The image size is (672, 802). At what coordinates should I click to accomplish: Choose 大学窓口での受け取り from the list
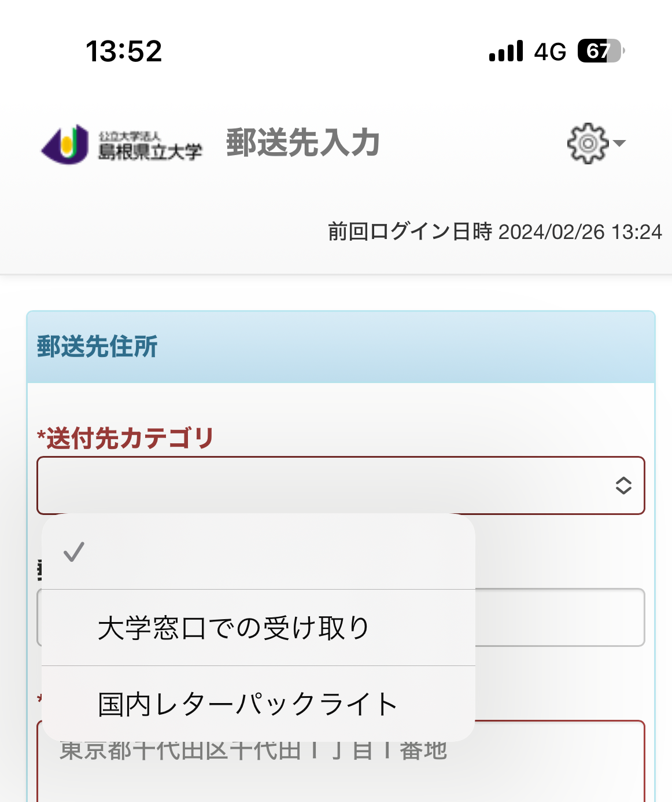pos(233,628)
